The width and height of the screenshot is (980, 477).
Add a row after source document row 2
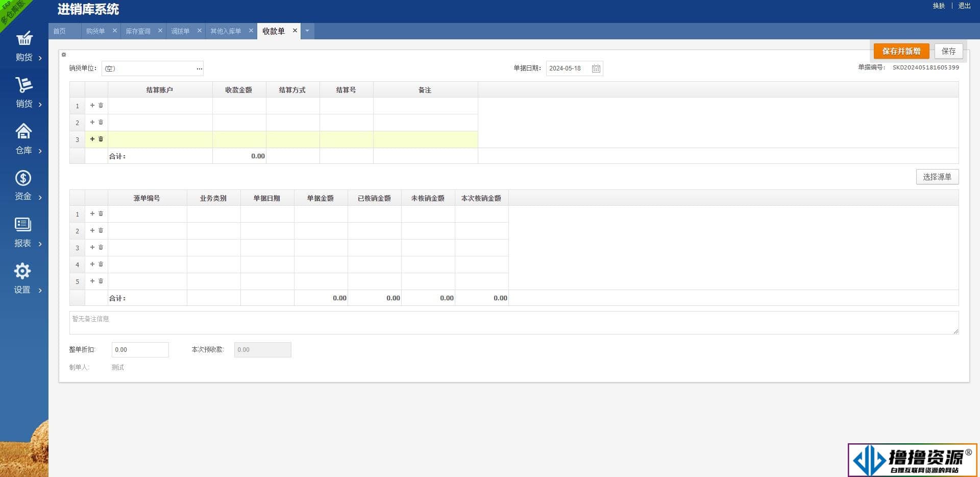pyautogui.click(x=92, y=230)
